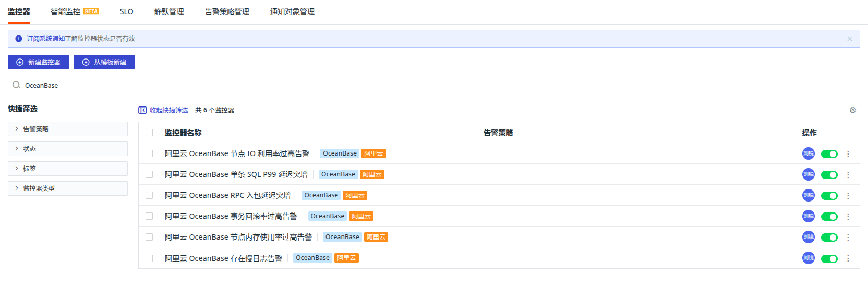This screenshot has height=308, width=868.
Task: Switch to 通知对象管理 tab
Action: click(292, 11)
